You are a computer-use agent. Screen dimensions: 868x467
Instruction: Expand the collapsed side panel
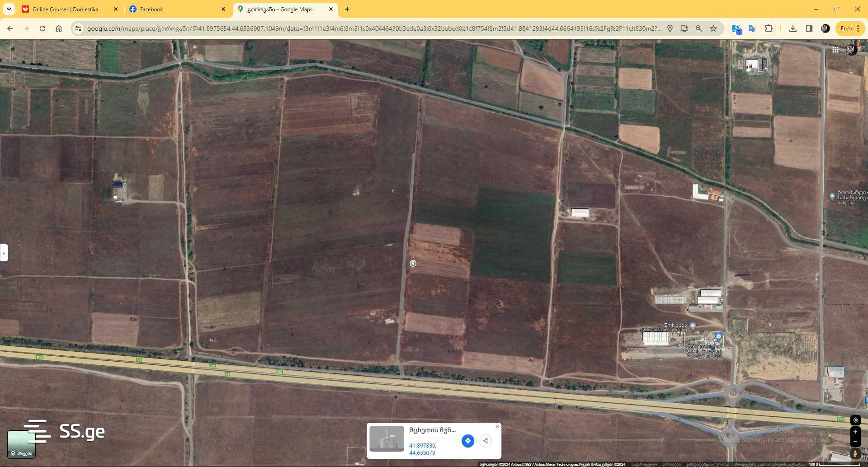pos(4,253)
